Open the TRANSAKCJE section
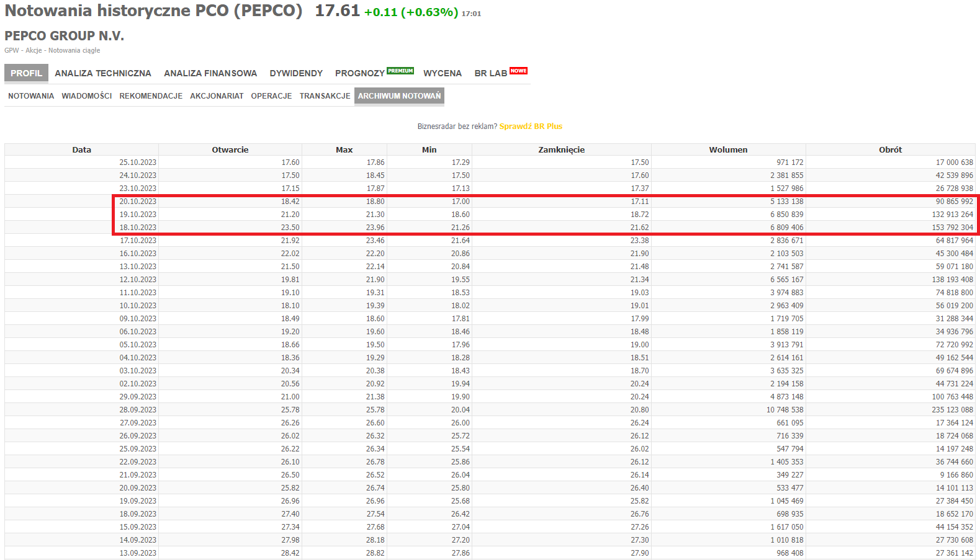980x560 pixels. [x=325, y=96]
